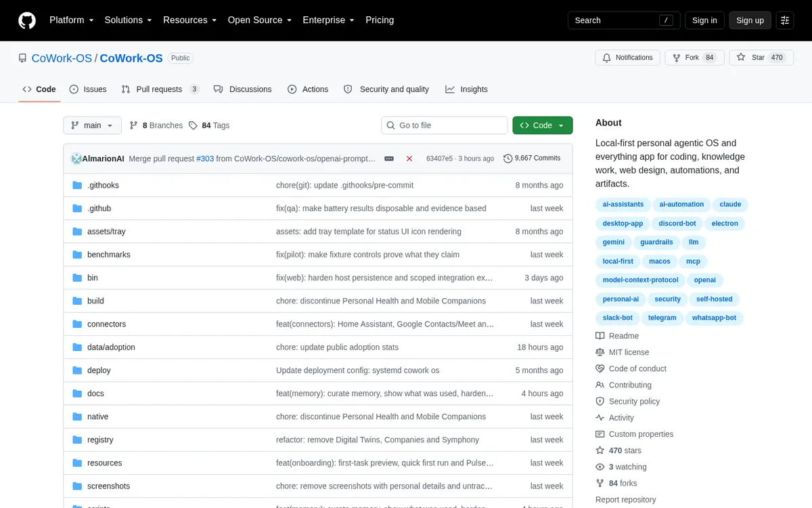Click the Code of conduct heart icon
812x508 pixels.
click(600, 368)
